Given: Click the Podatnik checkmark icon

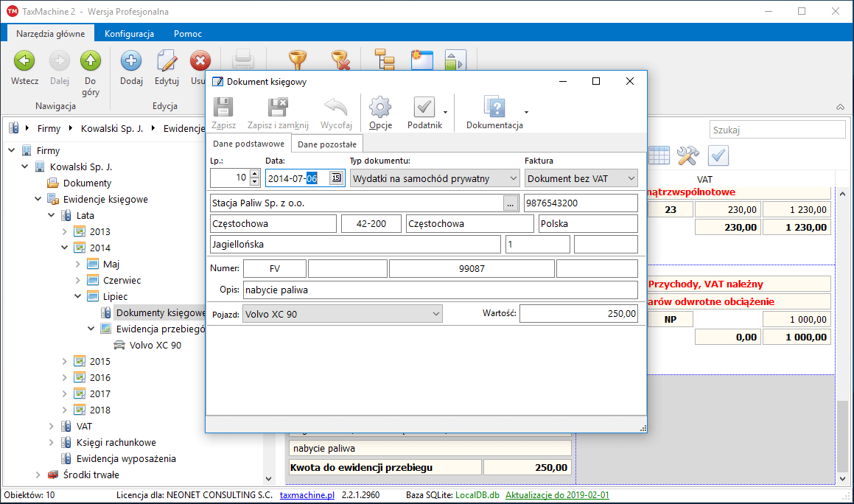Looking at the screenshot, I should coord(424,108).
